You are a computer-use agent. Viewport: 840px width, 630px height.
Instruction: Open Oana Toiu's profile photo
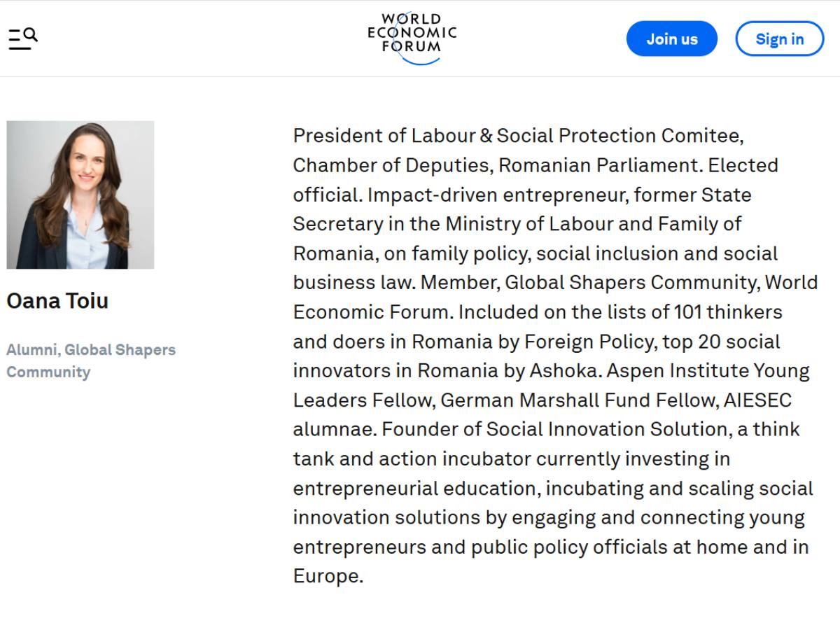[x=80, y=195]
